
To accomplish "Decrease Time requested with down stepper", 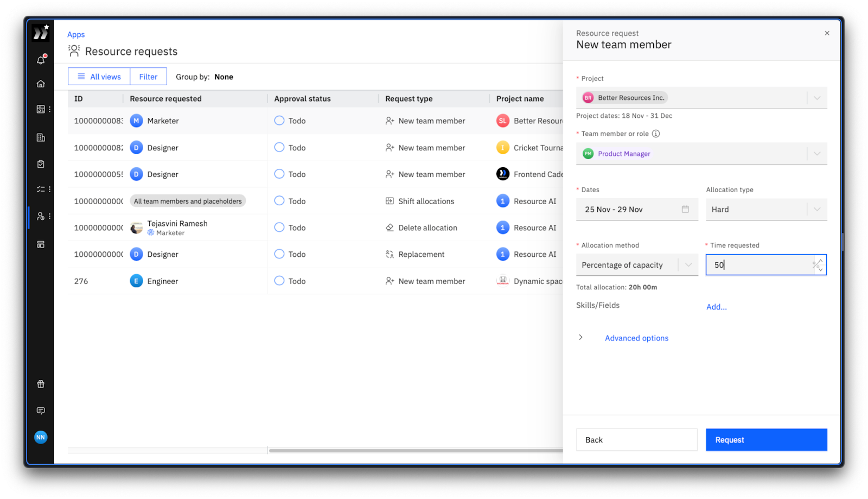I will [820, 269].
